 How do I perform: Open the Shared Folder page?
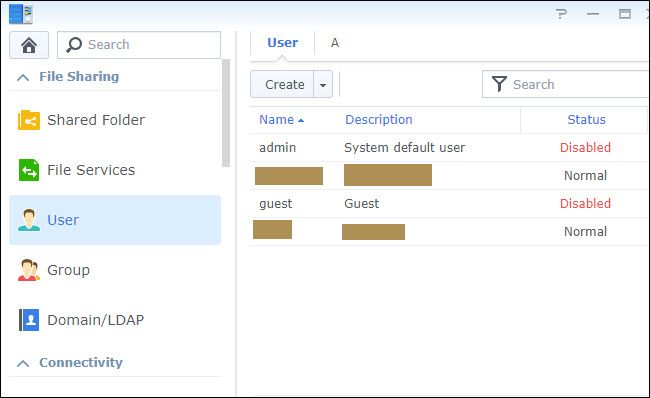click(115, 120)
